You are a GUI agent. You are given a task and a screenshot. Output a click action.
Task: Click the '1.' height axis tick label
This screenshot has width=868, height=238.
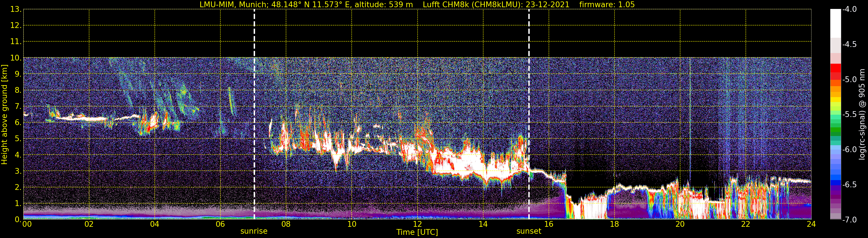pyautogui.click(x=18, y=204)
